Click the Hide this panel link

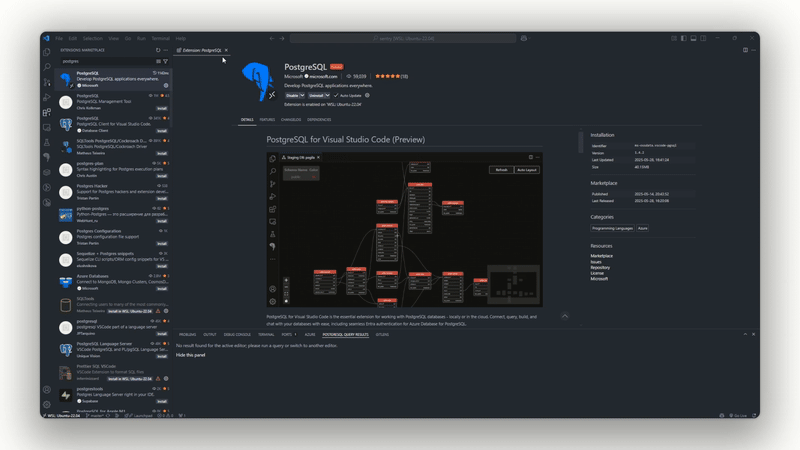(190, 355)
